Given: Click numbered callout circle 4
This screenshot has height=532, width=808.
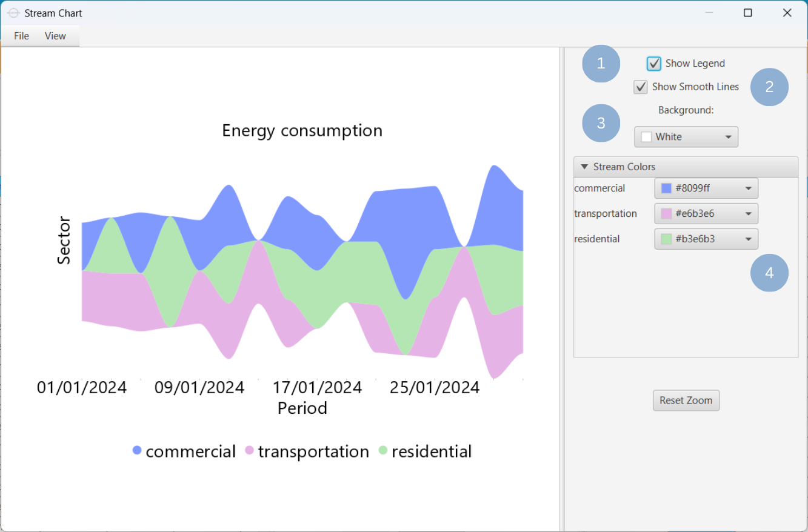Looking at the screenshot, I should point(769,273).
